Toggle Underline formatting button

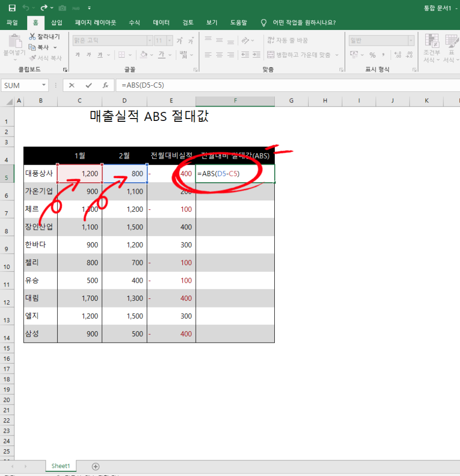(100, 55)
